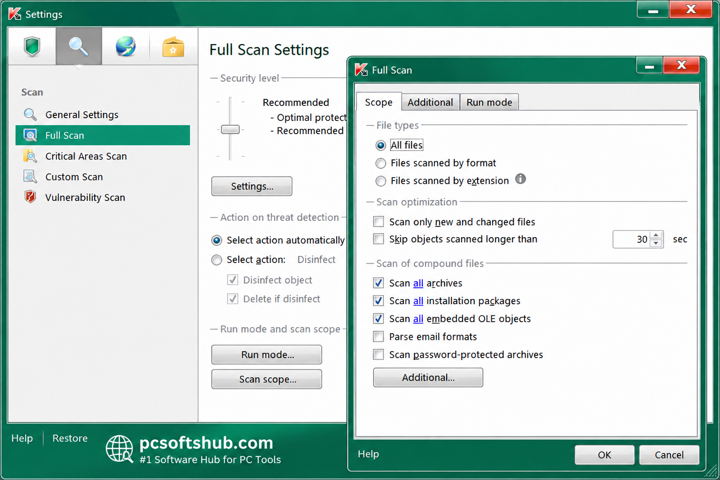The height and width of the screenshot is (480, 720).
Task: Choose Files scanned by format
Action: pos(380,163)
